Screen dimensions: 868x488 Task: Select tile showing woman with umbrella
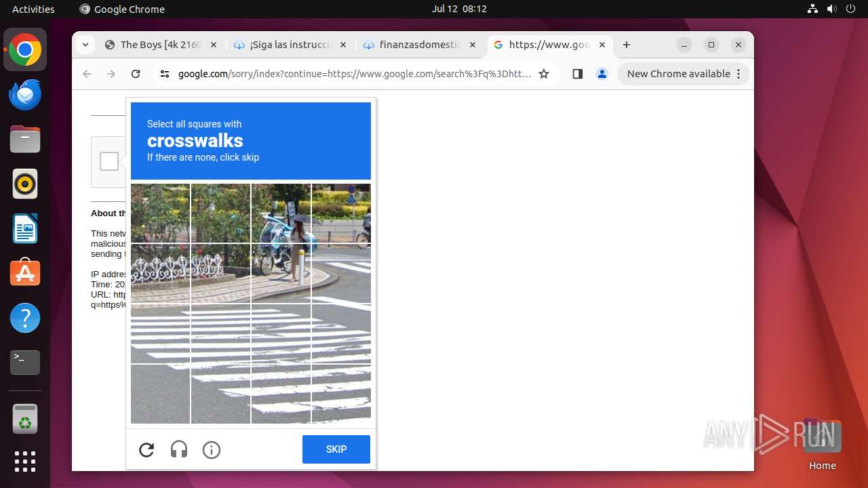[x=281, y=213]
